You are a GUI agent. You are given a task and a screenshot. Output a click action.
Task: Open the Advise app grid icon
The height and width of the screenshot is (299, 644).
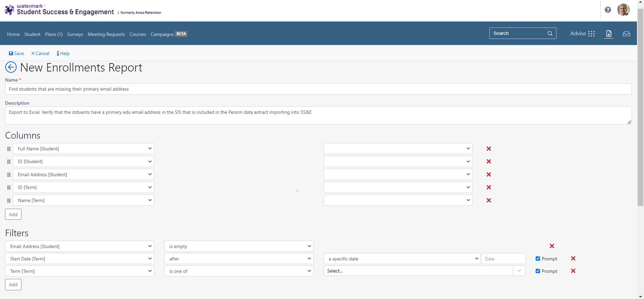591,34
